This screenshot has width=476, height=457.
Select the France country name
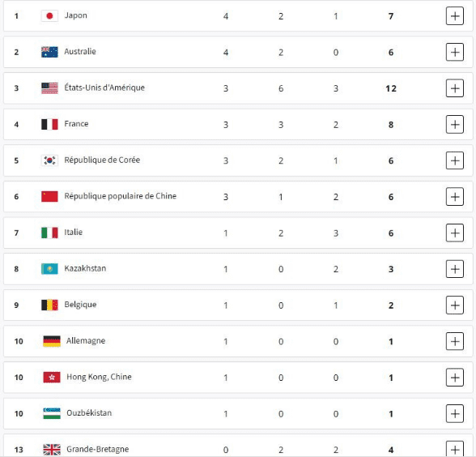tap(76, 124)
